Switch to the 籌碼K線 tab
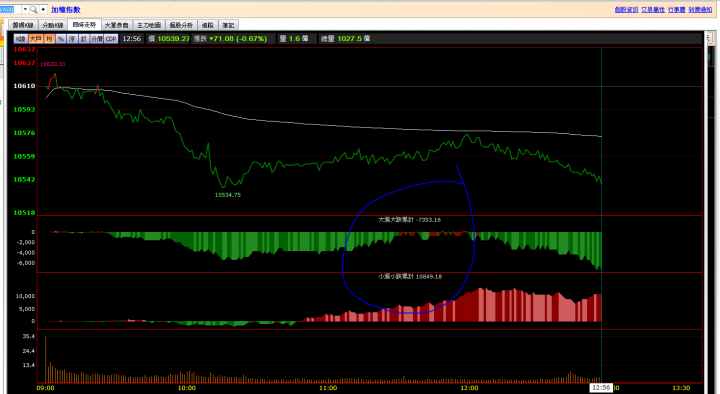This screenshot has width=720, height=394. (x=23, y=25)
